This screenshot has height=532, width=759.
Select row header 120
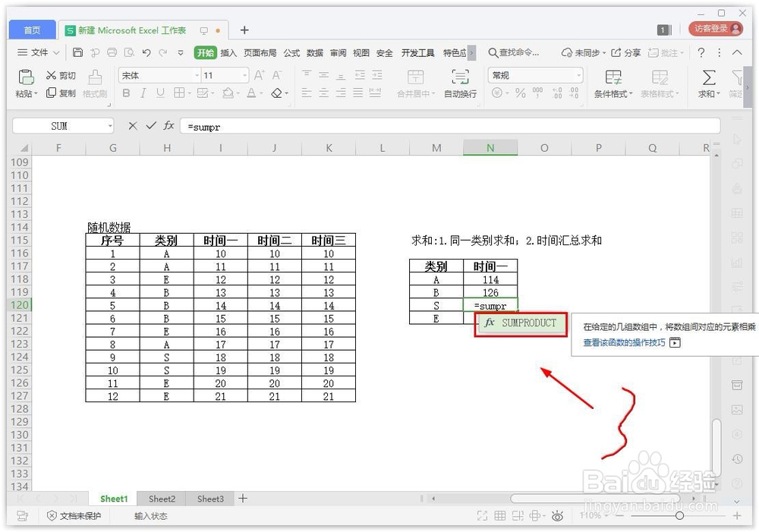(x=20, y=305)
